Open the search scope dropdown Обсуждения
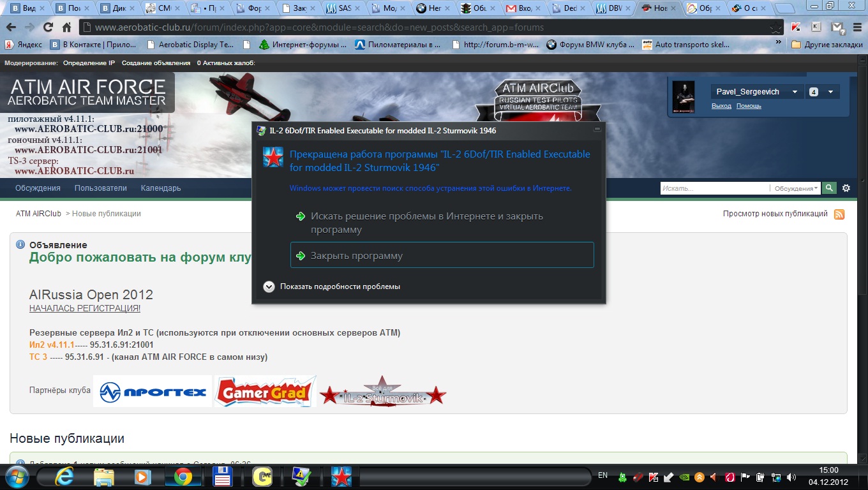This screenshot has width=868, height=490. click(796, 188)
